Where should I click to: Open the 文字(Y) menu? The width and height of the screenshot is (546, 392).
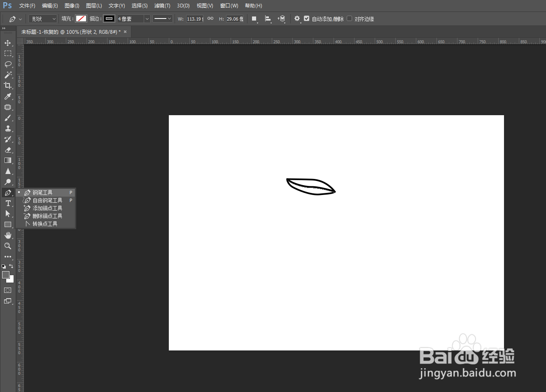pyautogui.click(x=117, y=6)
